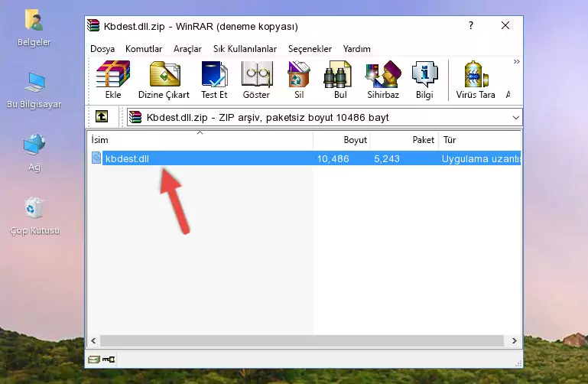
Task: Click size value 10,486
Action: coord(333,158)
